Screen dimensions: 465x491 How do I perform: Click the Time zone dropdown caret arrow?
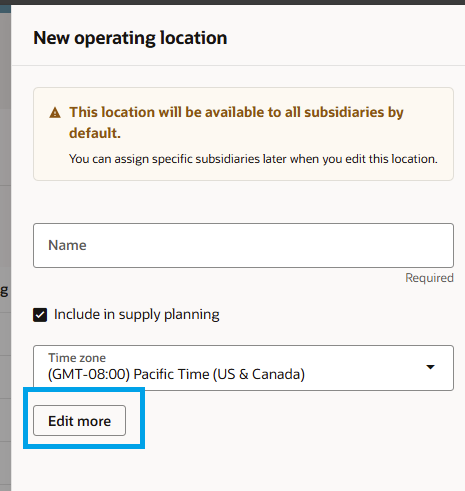(x=430, y=367)
